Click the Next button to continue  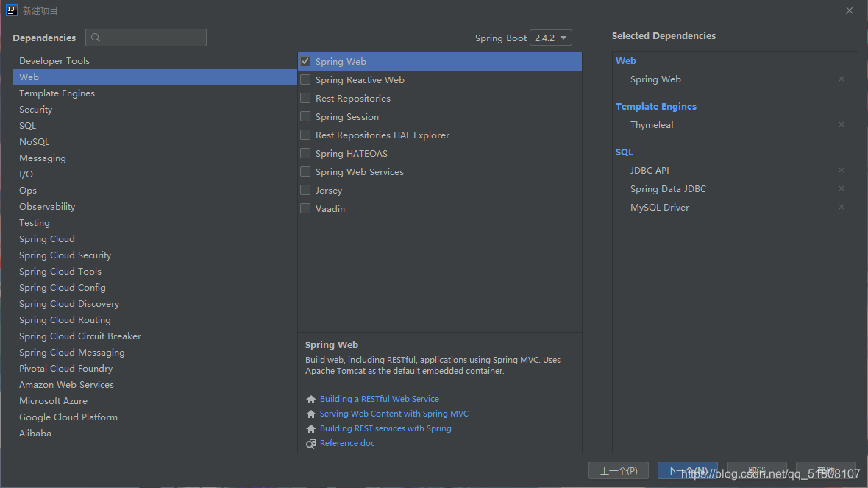[x=687, y=470]
